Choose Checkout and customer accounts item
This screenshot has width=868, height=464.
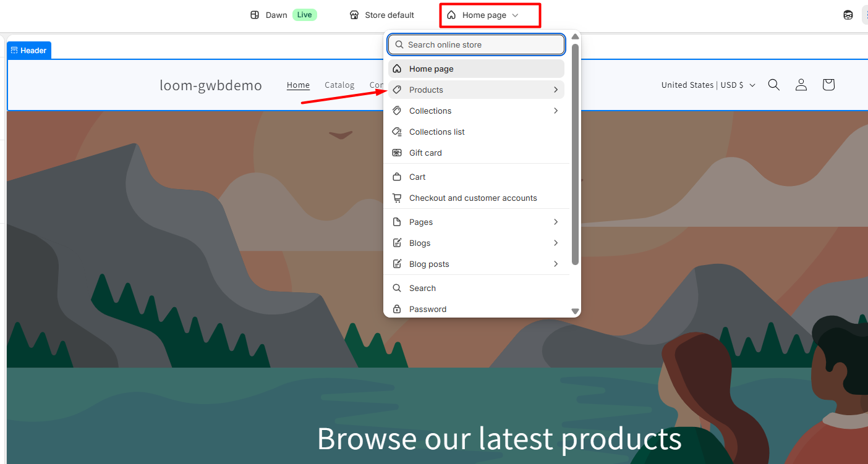[x=472, y=198]
